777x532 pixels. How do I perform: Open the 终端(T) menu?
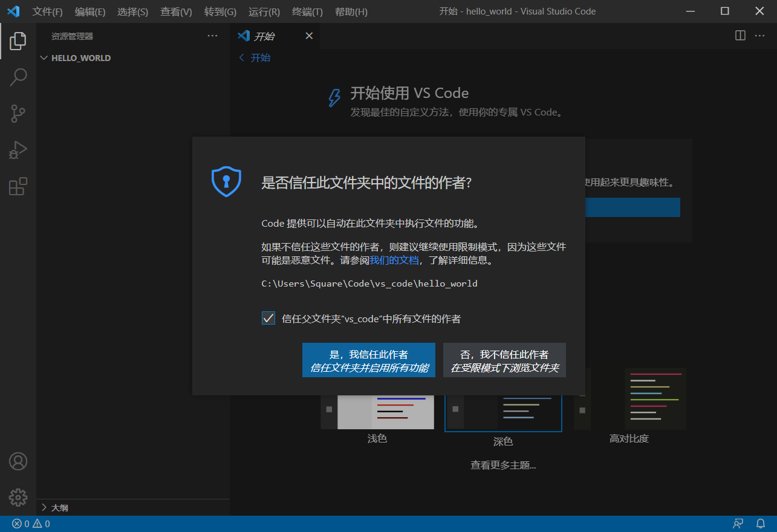[307, 12]
